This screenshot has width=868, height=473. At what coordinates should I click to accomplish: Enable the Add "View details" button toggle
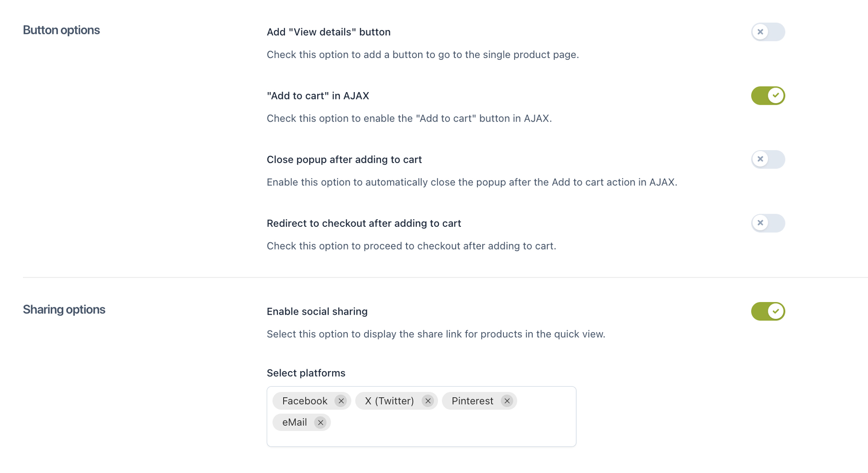click(x=768, y=32)
